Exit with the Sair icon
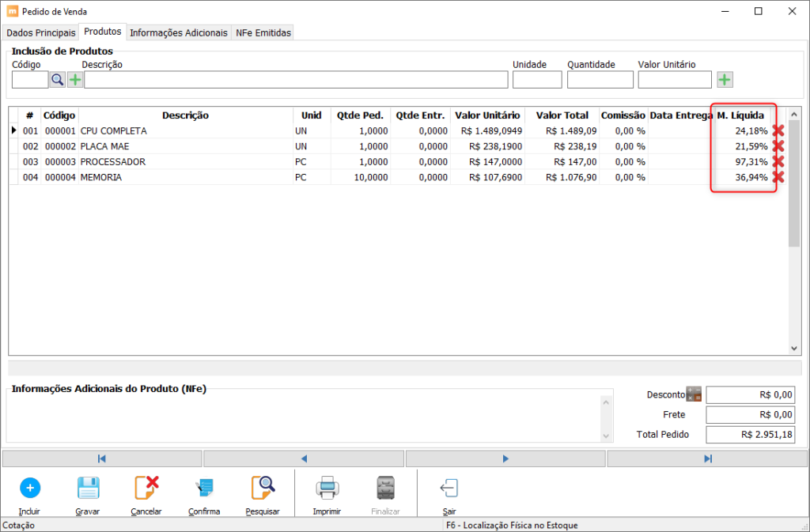The width and height of the screenshot is (810, 532). pos(449,489)
